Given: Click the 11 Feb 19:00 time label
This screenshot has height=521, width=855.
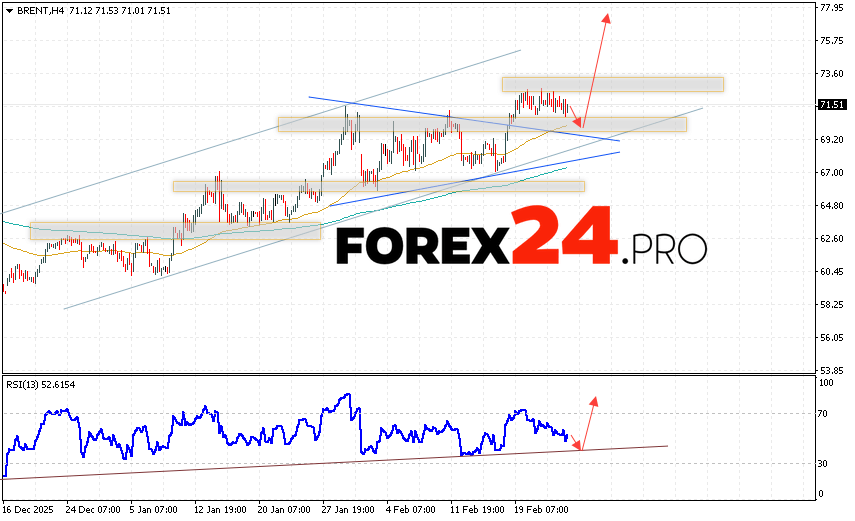Looking at the screenshot, I should tap(477, 510).
